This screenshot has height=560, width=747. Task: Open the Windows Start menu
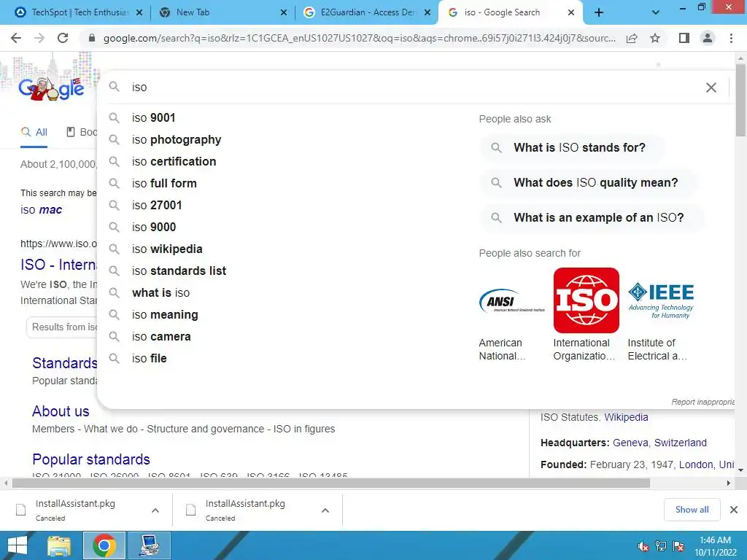click(18, 545)
